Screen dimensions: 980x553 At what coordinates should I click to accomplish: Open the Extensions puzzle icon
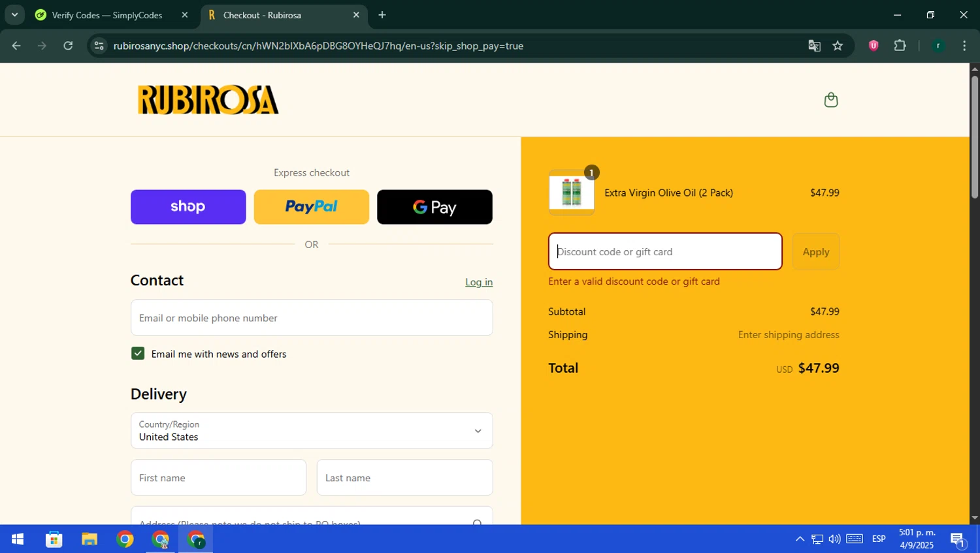point(900,46)
